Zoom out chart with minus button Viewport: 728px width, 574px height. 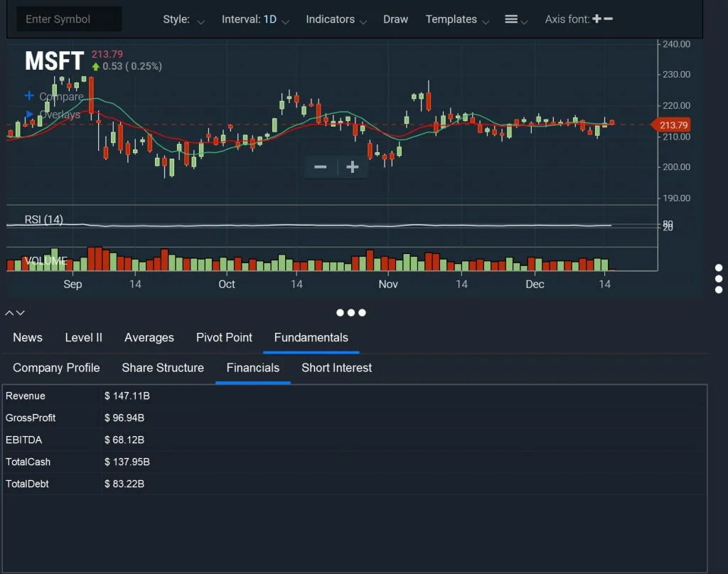pos(321,166)
